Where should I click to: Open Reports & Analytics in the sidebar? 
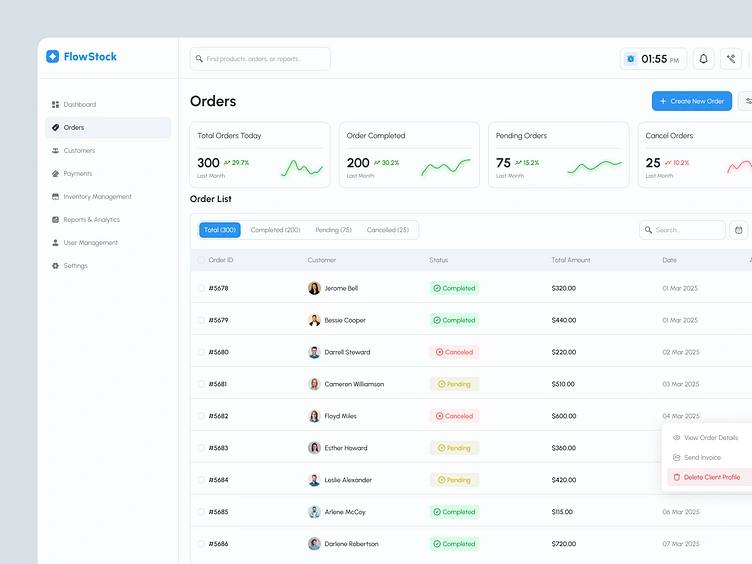[x=86, y=220]
